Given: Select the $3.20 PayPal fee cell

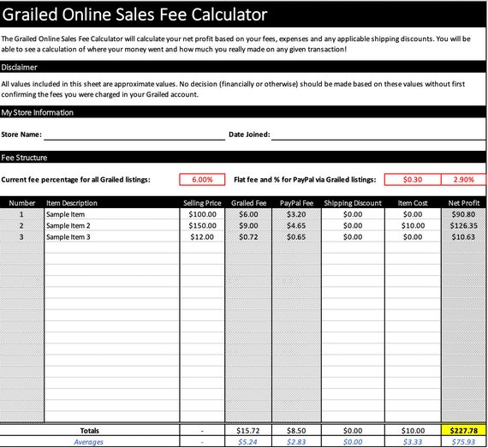Looking at the screenshot, I should tap(296, 214).
